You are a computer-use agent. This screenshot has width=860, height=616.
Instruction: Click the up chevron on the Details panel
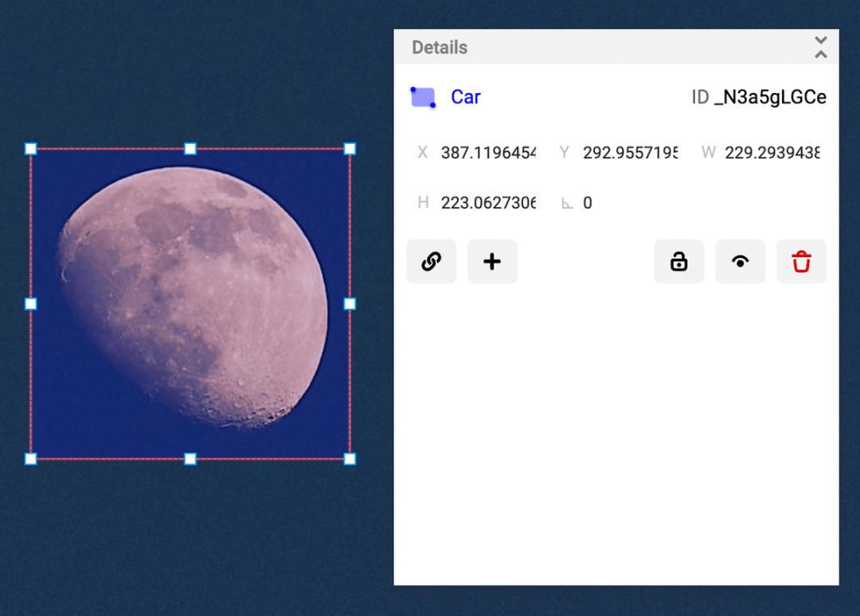click(820, 54)
